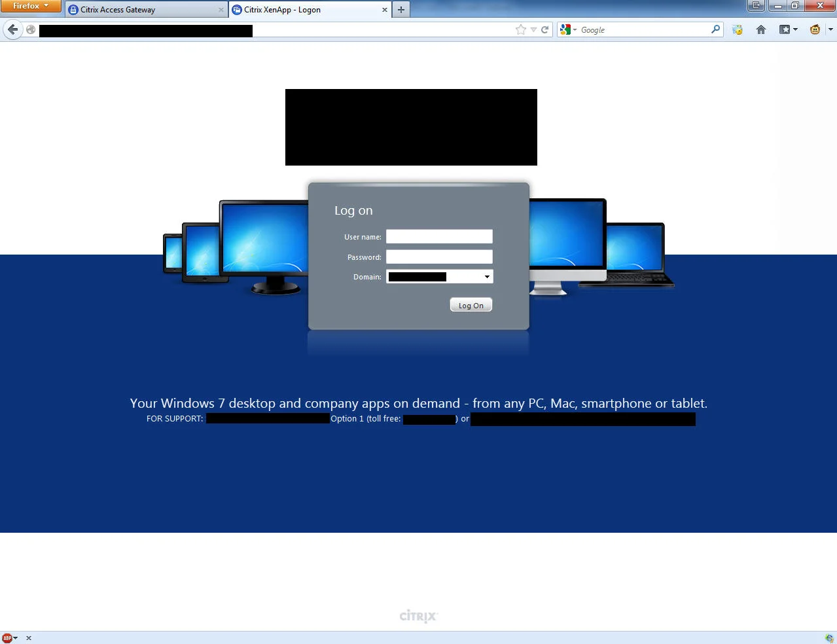Click the face addon icon in toolbar
This screenshot has width=837, height=644.
pyautogui.click(x=815, y=29)
